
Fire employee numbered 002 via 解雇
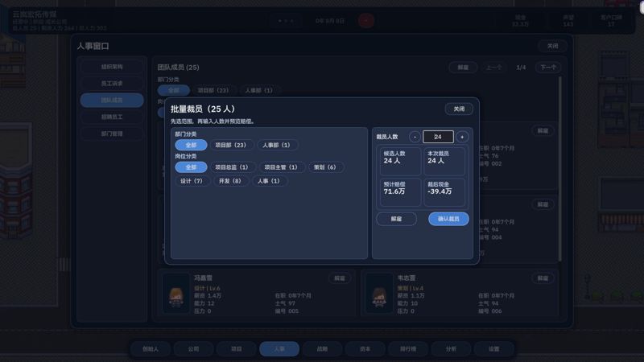coord(543,130)
